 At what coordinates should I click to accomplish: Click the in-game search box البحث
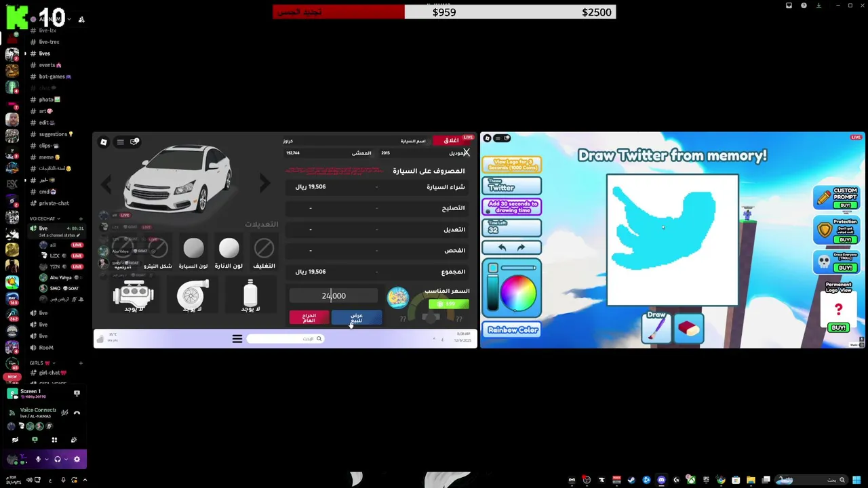pos(285,339)
